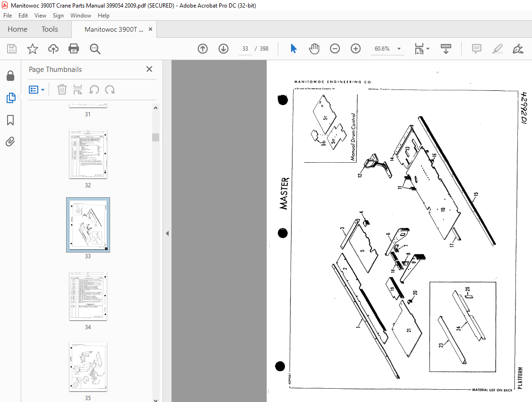Rotate the page counterclockwise
This screenshot has height=402, width=532.
pos(94,90)
